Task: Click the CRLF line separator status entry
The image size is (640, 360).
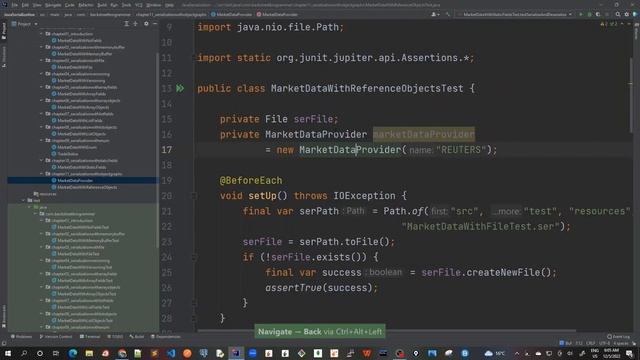Action: pyautogui.click(x=591, y=343)
